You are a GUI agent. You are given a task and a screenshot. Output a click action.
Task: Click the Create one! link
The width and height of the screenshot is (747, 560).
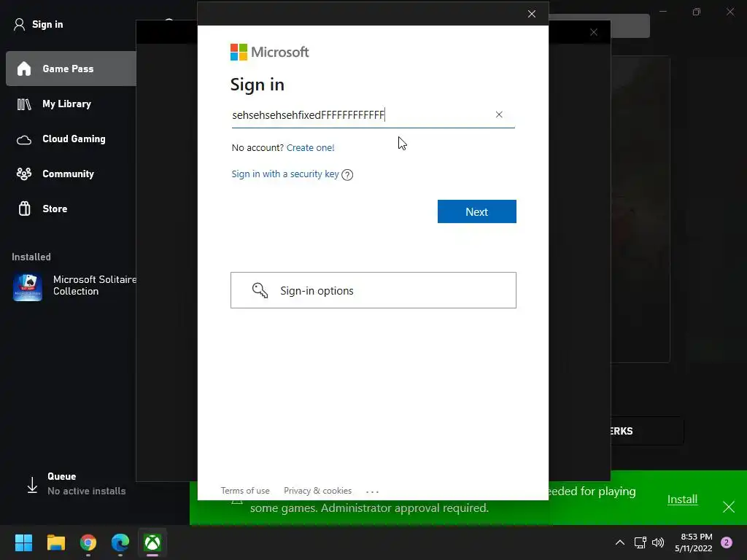click(x=310, y=147)
